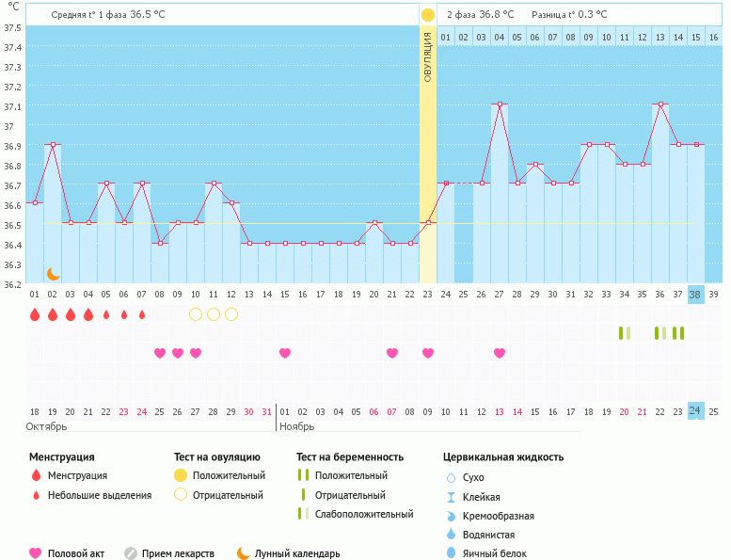Select 'Половой акт' heart legend item
This screenshot has width=731, height=560.
tap(36, 553)
